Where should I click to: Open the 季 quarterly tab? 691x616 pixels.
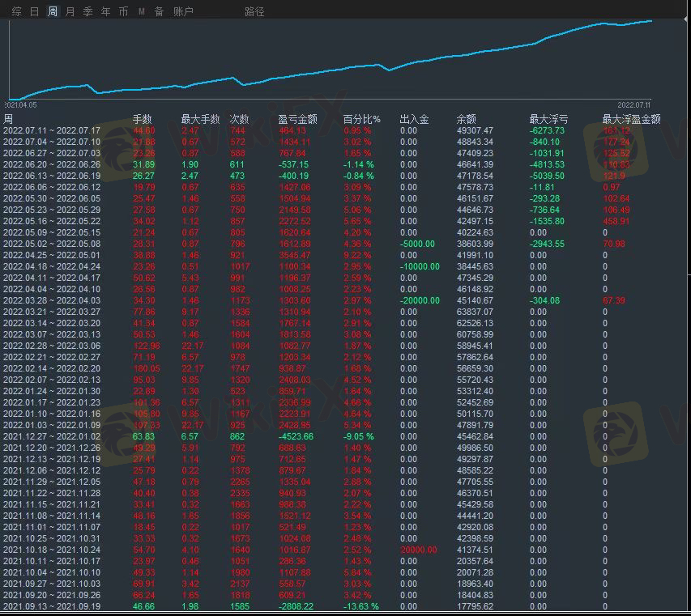click(88, 11)
